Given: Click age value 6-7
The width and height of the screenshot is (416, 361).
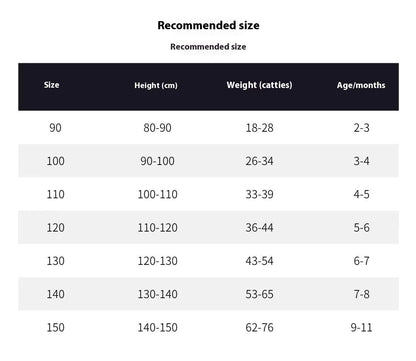Looking at the screenshot, I should point(361,261).
